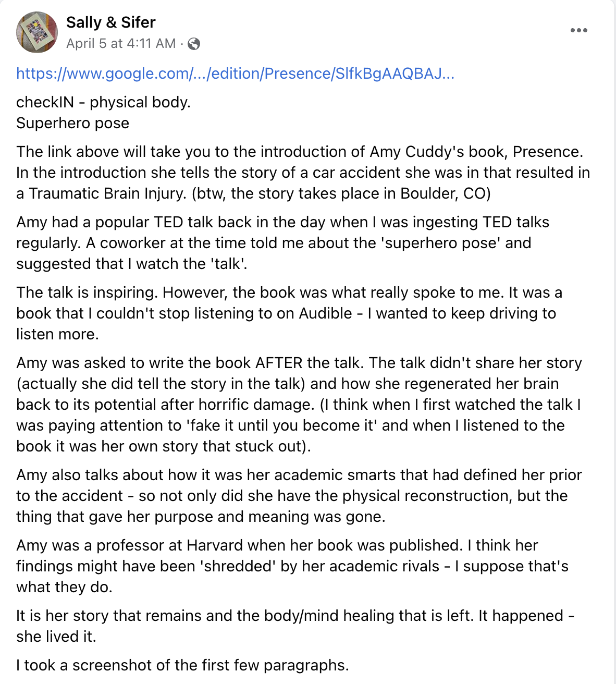Screen dimensions: 616x684
Task: Click the line 'I took a screenshot'
Action: [182, 665]
